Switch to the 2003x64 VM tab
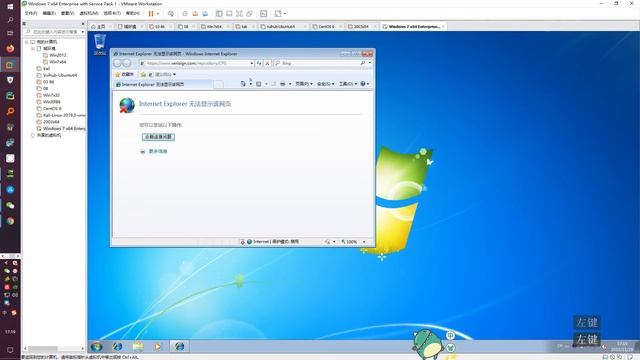640x360 pixels. (x=361, y=27)
